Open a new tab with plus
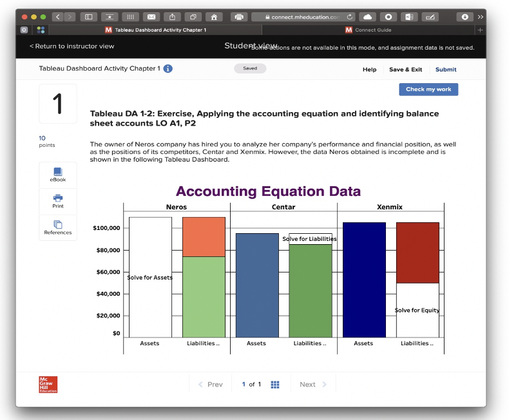The image size is (509, 420). pyautogui.click(x=481, y=30)
